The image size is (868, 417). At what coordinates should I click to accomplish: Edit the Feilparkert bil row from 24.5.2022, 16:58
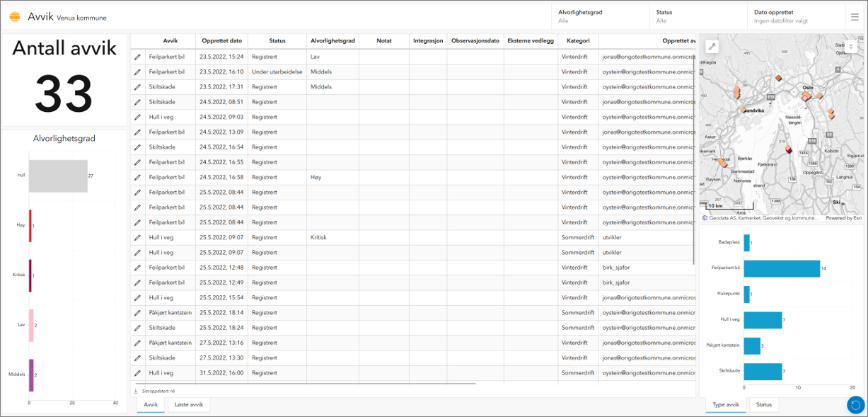pyautogui.click(x=138, y=177)
